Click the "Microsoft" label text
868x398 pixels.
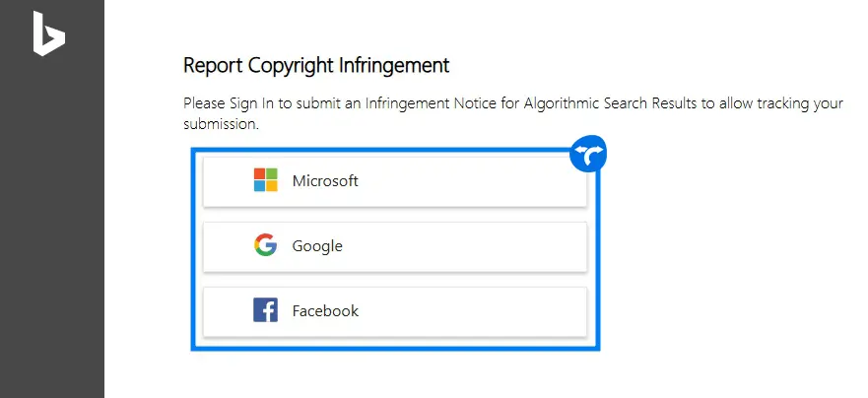[x=325, y=181]
